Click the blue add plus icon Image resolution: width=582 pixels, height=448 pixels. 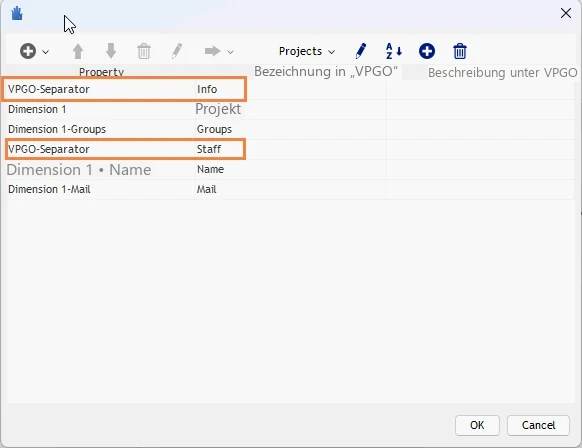click(427, 51)
